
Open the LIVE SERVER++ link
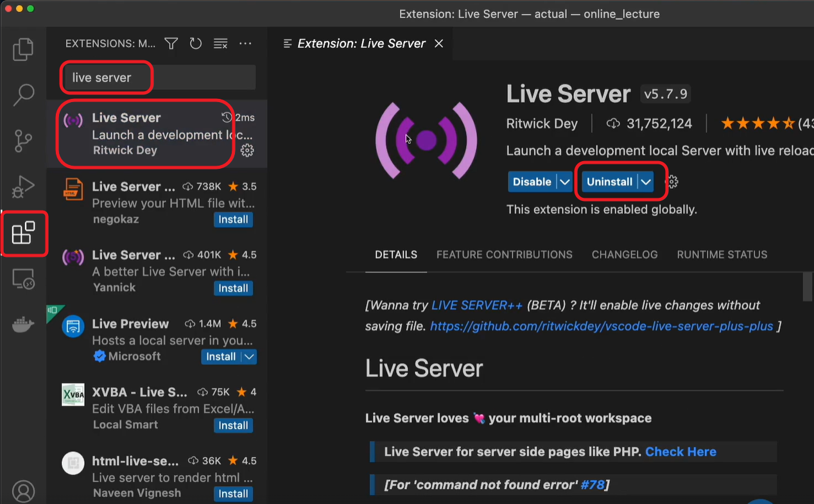coord(477,306)
